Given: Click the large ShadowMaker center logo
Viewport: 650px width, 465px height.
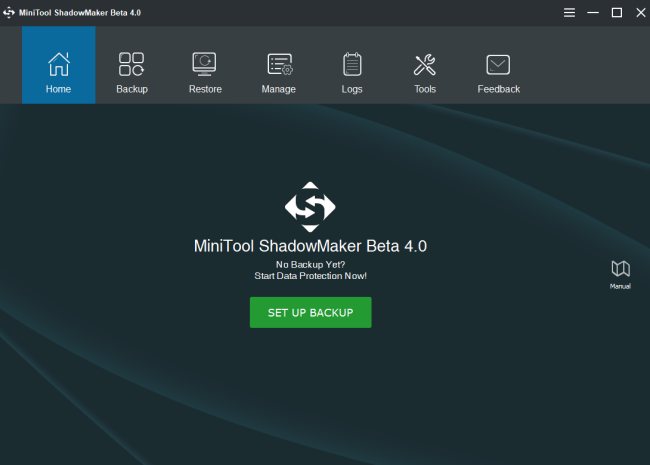Looking at the screenshot, I should pos(310,207).
